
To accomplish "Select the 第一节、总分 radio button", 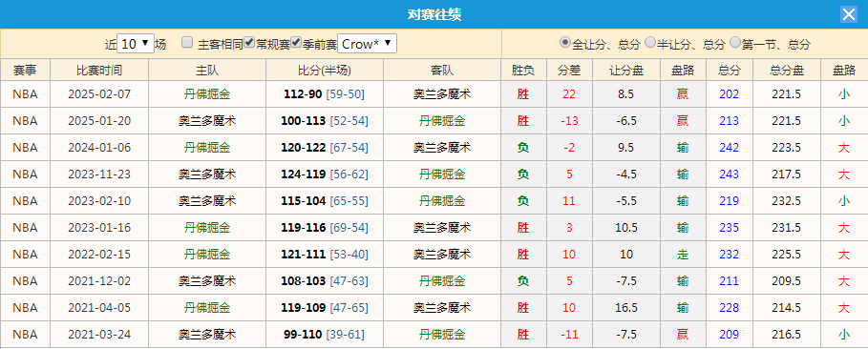I will (x=735, y=43).
